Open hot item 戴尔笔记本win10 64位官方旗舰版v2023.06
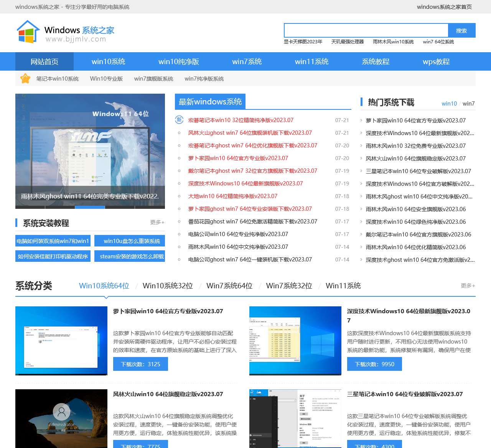Viewport: 491px width, 448px height. 419,235
